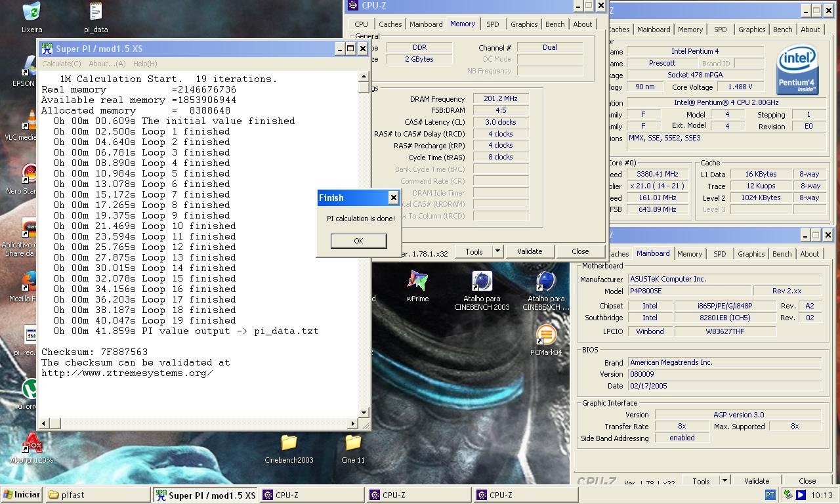Open the Lixeira recycle bin icon
This screenshot has width=840, height=504.
[31, 12]
